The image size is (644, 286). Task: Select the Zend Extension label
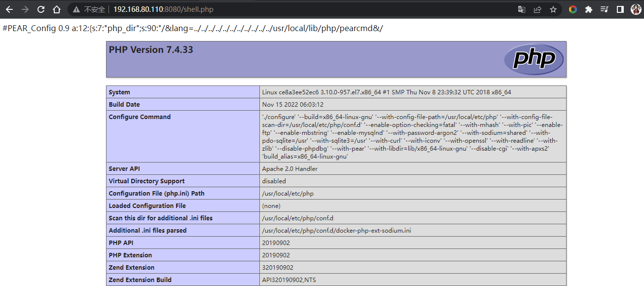pyautogui.click(x=132, y=268)
